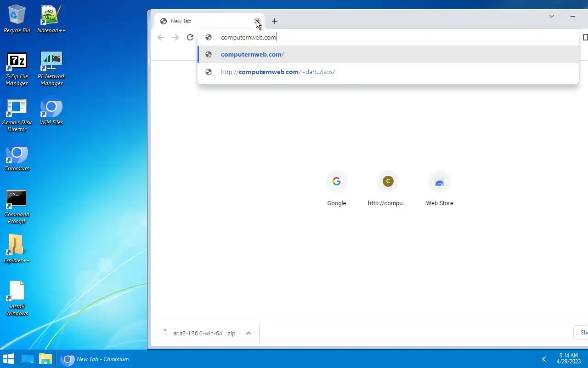Open File Explorer from the taskbar
The width and height of the screenshot is (588, 368).
(x=45, y=359)
